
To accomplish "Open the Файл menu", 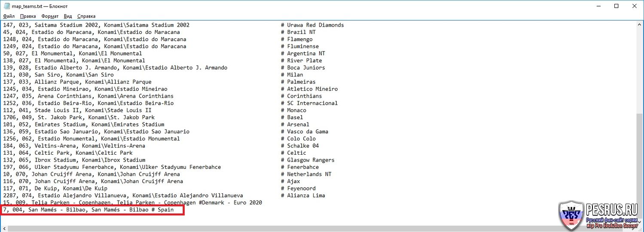I will [9, 16].
